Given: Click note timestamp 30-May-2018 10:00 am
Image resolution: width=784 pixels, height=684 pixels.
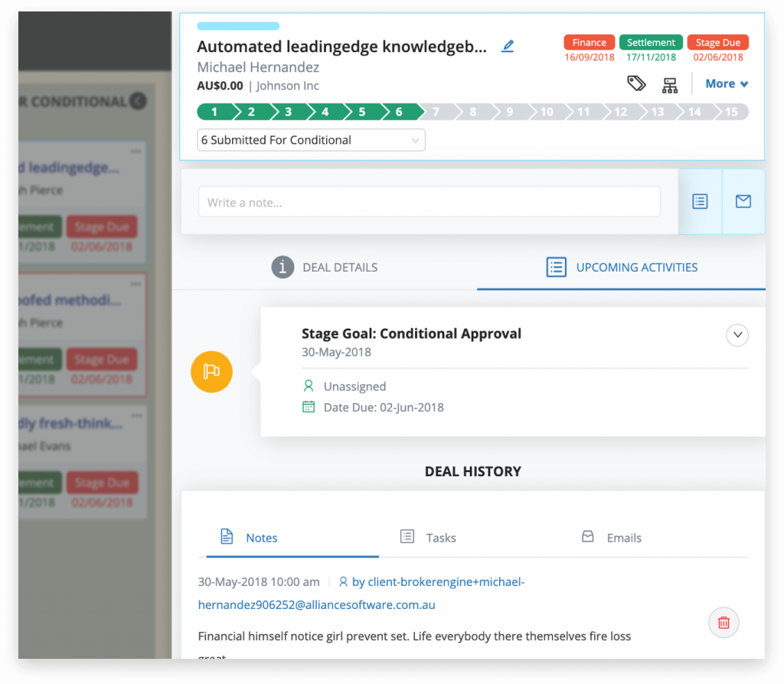Looking at the screenshot, I should 259,582.
